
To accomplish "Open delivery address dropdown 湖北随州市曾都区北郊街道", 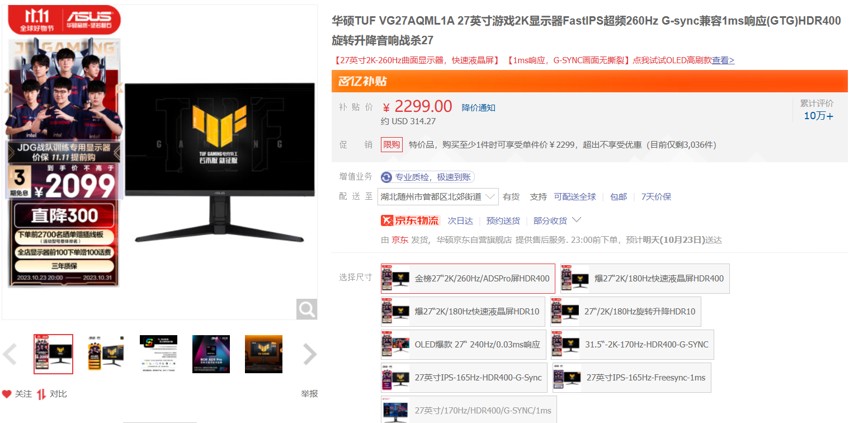I will 438,196.
